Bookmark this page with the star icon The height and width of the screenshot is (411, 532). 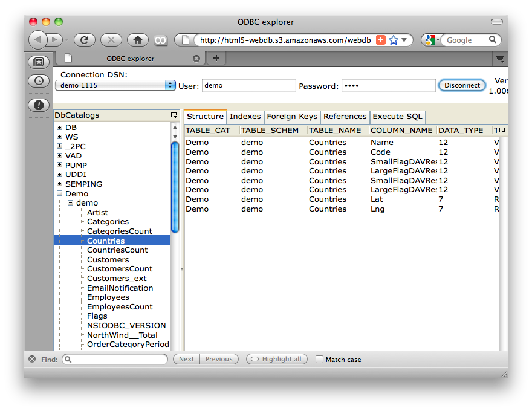[394, 40]
